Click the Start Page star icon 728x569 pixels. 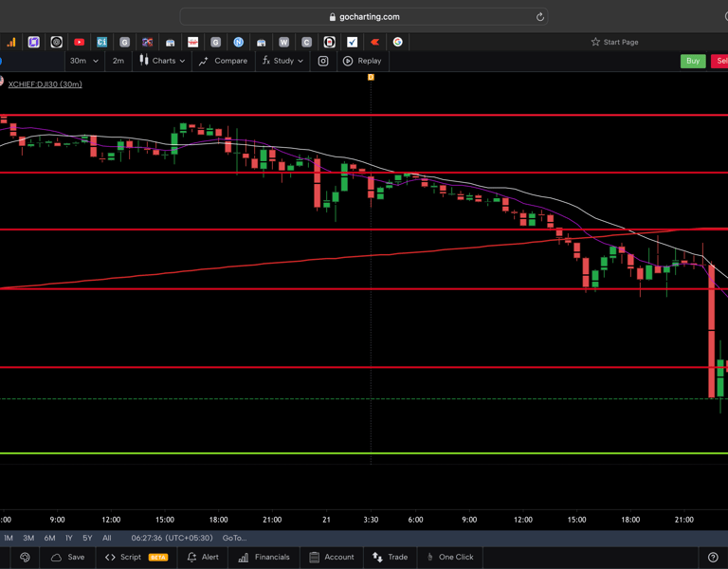pos(595,42)
